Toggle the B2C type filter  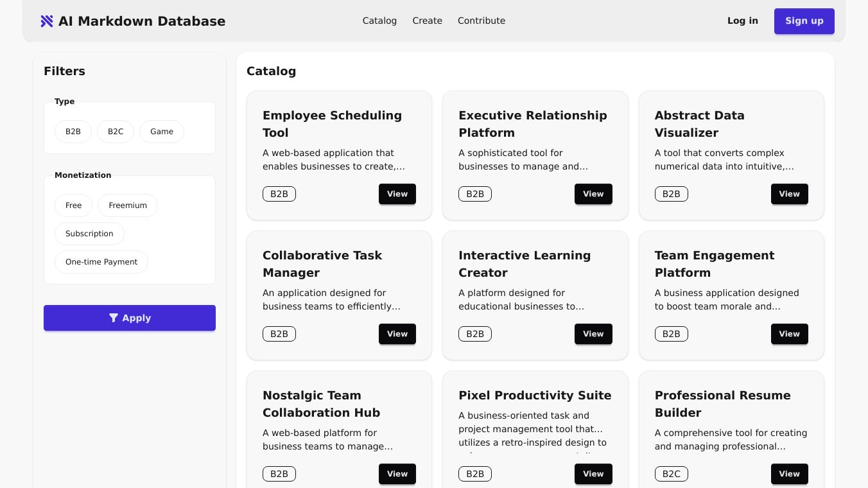pyautogui.click(x=116, y=132)
